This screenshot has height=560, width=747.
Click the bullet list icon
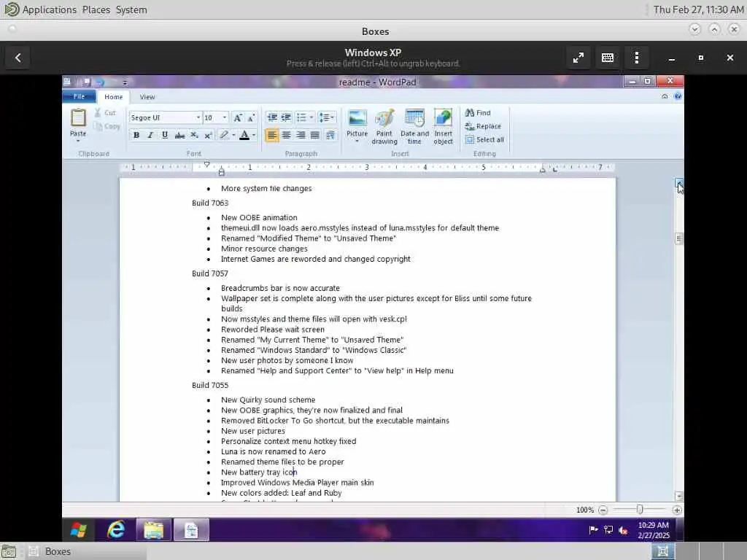[x=301, y=117]
